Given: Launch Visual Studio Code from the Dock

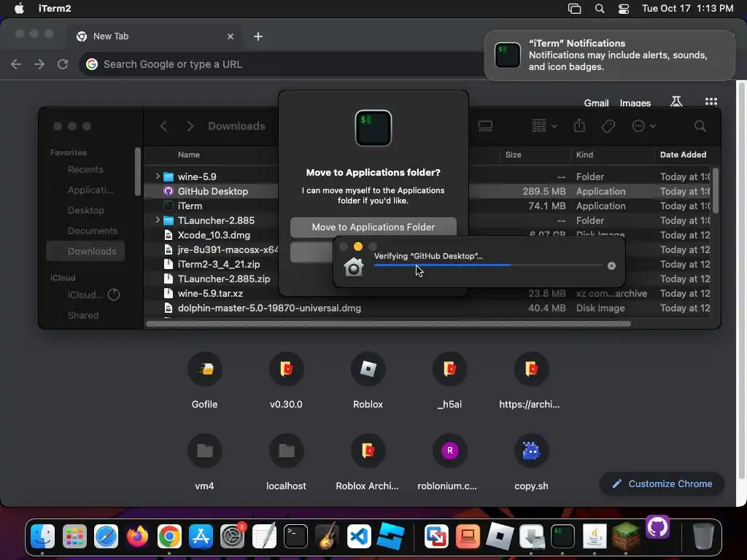Looking at the screenshot, I should pyautogui.click(x=359, y=537).
